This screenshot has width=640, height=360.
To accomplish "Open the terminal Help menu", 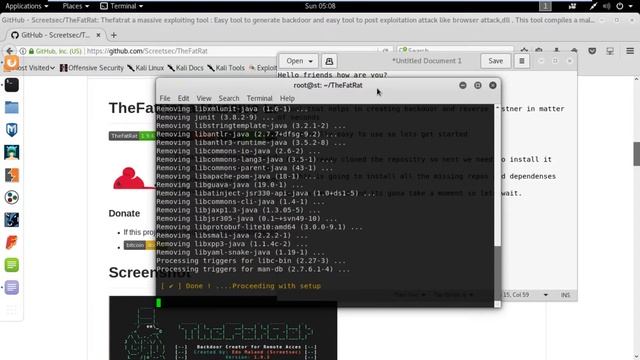I will pos(287,98).
